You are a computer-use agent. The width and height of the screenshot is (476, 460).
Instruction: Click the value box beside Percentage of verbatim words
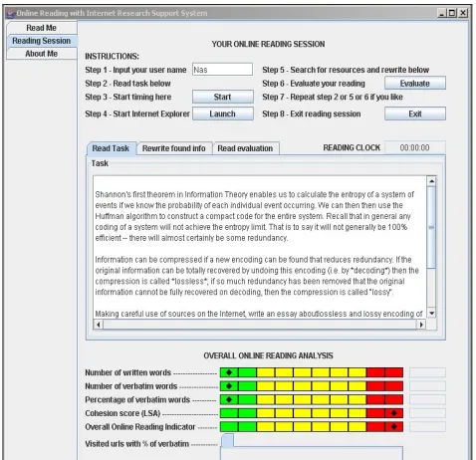click(x=427, y=400)
